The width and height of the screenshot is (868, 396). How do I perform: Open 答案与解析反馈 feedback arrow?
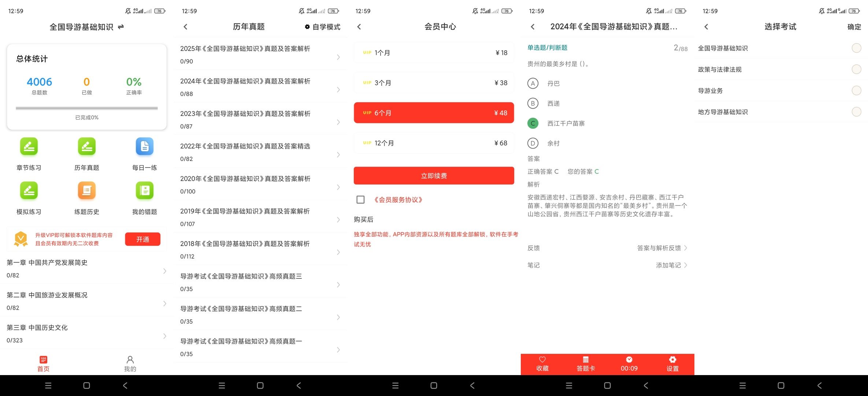686,248
